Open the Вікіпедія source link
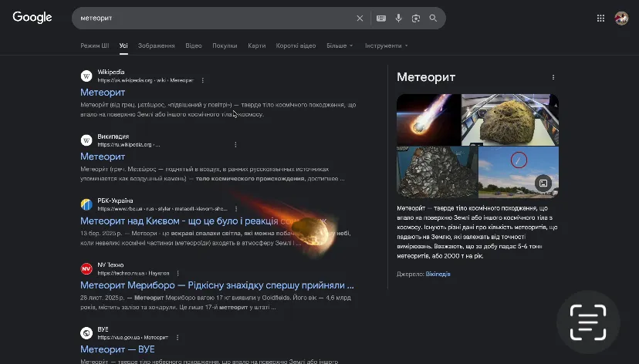 coord(438,274)
